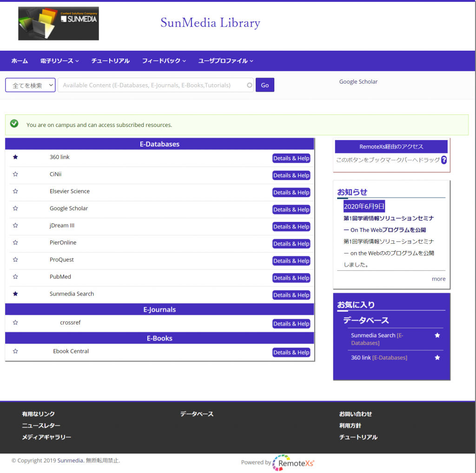Open the Google Scholar link beside search
The height and width of the screenshot is (473, 476).
coord(358,82)
